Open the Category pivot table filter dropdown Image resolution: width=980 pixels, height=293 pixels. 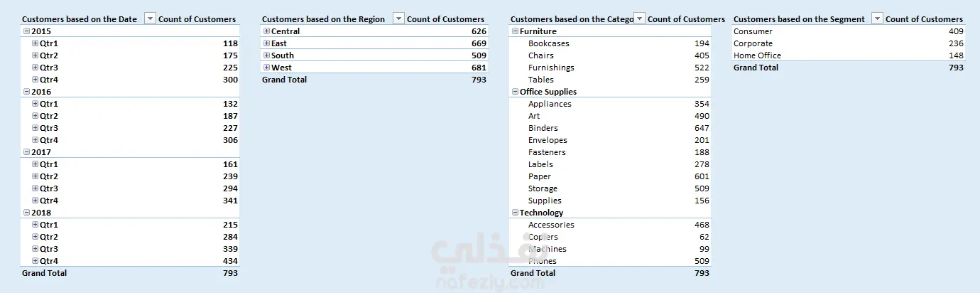pyautogui.click(x=639, y=19)
